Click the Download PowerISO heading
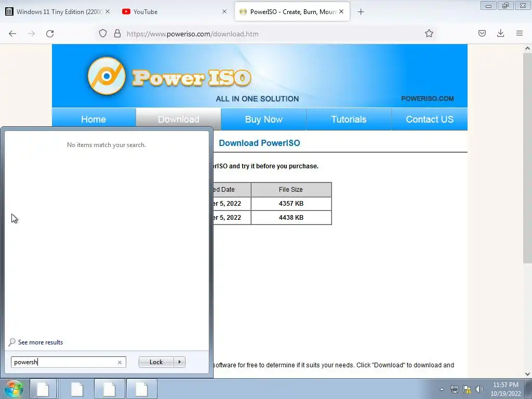 tap(260, 143)
